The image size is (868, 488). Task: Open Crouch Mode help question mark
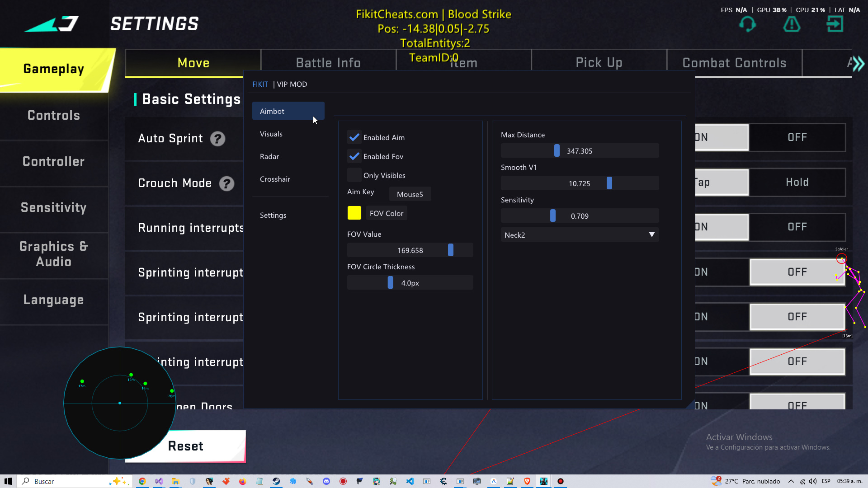point(226,183)
